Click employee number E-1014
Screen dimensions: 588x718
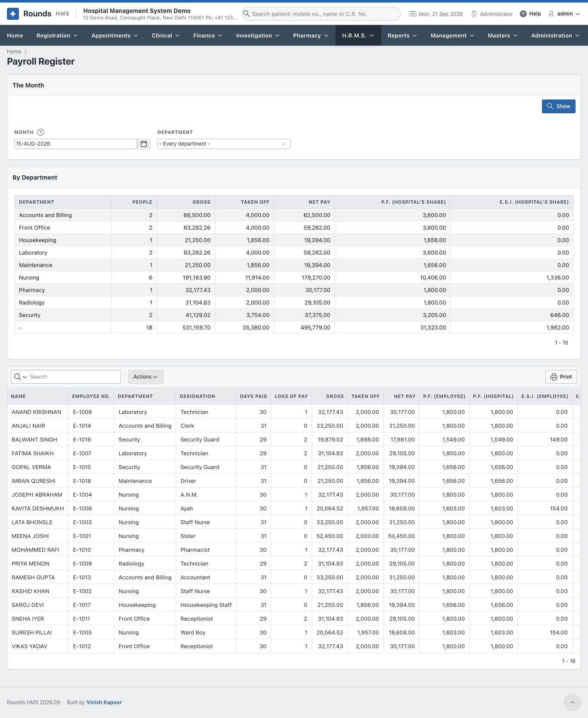click(82, 426)
